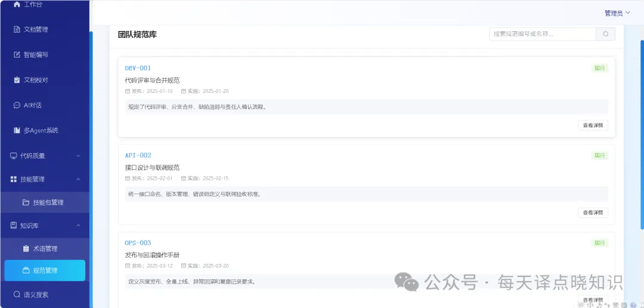The image size is (644, 308).
Task: Click the 代码质量 monitor icon
Action: click(14, 156)
